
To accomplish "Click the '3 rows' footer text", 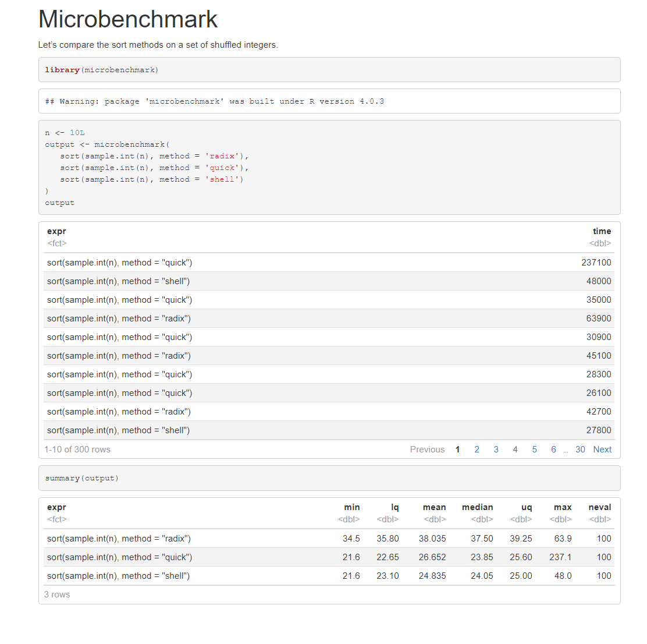I will pos(57,595).
